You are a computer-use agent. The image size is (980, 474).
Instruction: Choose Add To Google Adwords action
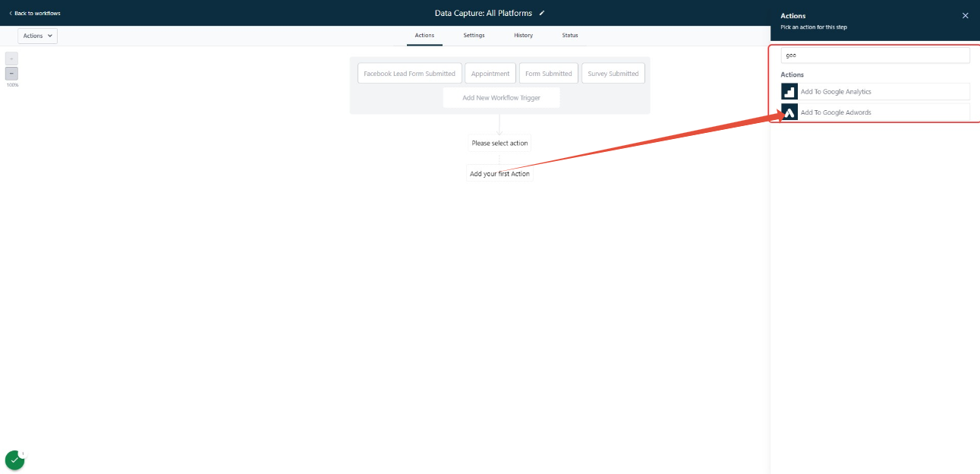click(x=875, y=112)
